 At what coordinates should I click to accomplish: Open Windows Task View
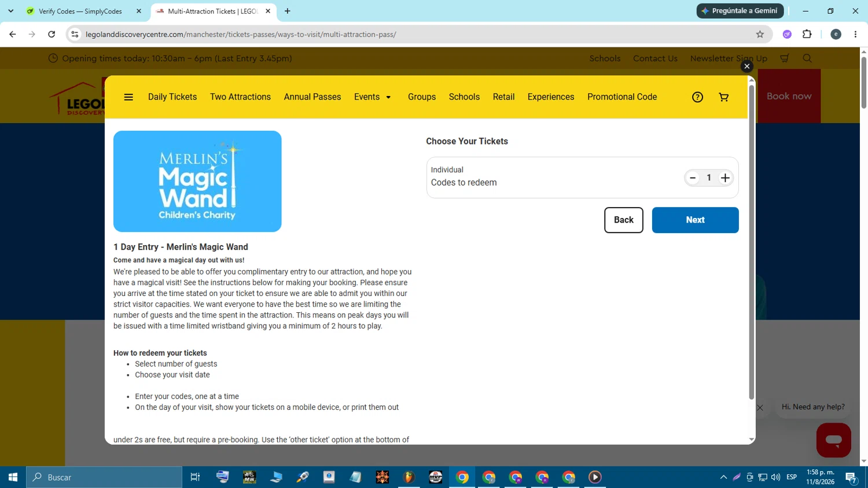[x=195, y=477]
